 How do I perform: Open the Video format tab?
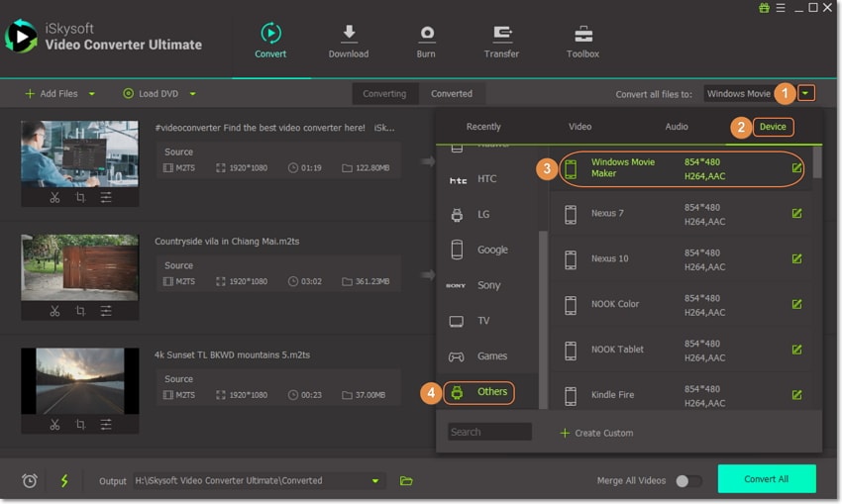(x=579, y=127)
